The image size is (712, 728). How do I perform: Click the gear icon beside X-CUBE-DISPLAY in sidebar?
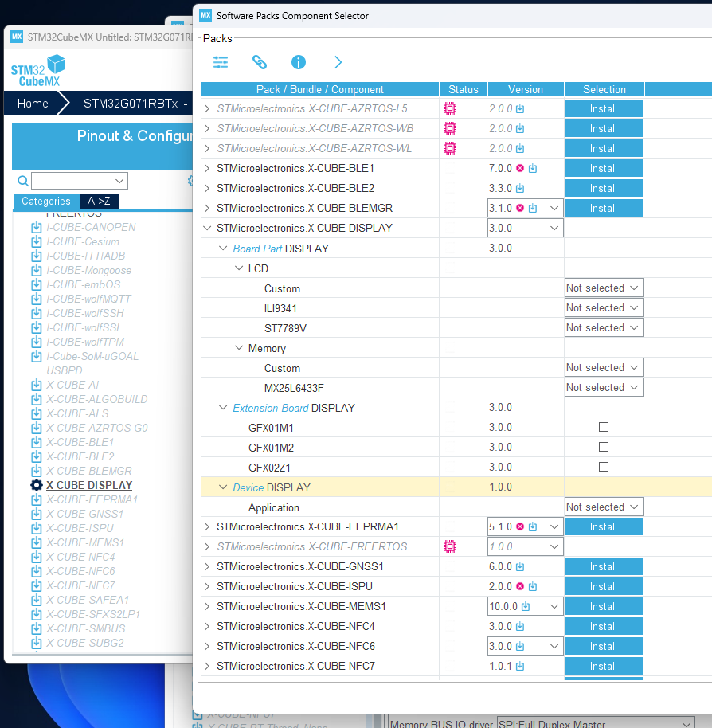tap(36, 486)
